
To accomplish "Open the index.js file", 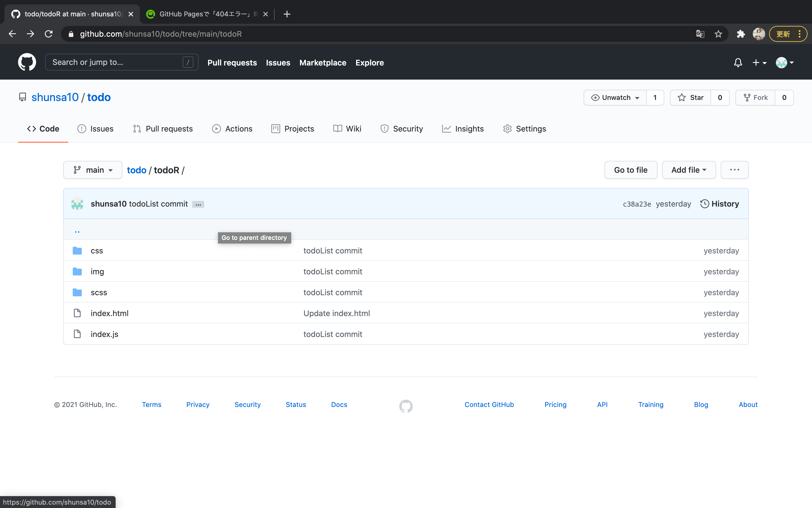I will click(x=104, y=334).
